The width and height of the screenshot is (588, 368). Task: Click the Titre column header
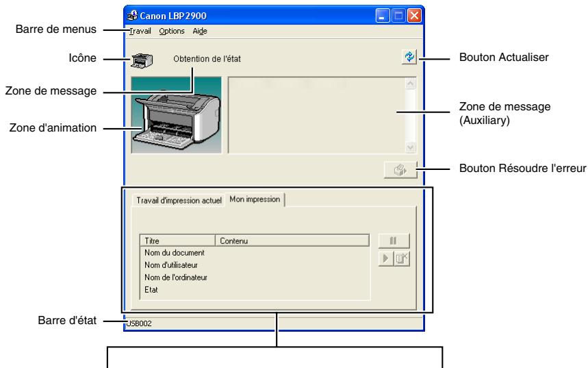point(178,241)
